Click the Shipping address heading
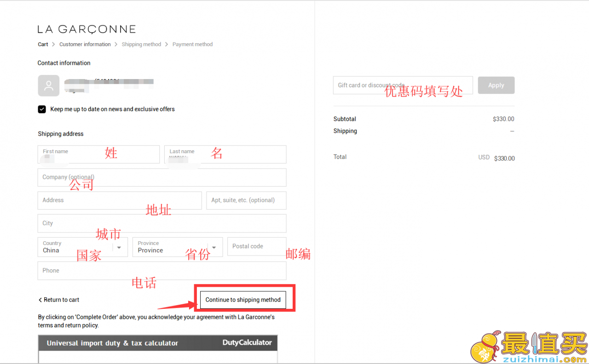This screenshot has height=364, width=589. pyautogui.click(x=61, y=134)
